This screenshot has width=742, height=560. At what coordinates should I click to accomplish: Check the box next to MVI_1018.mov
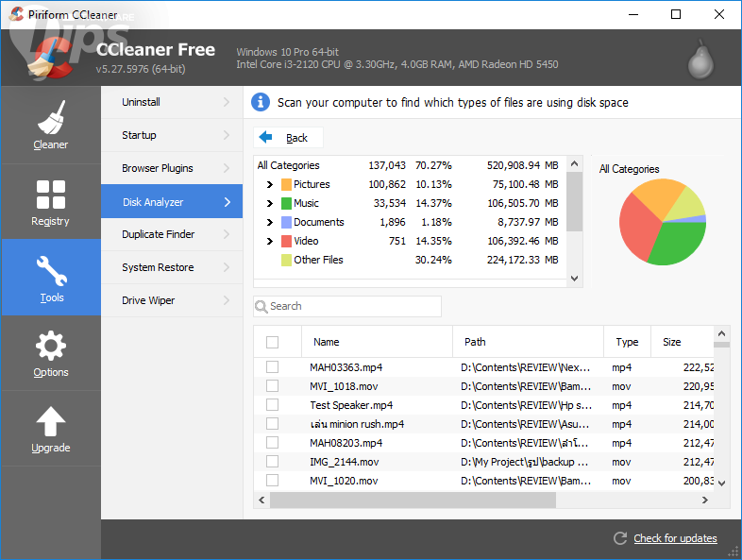[272, 385]
